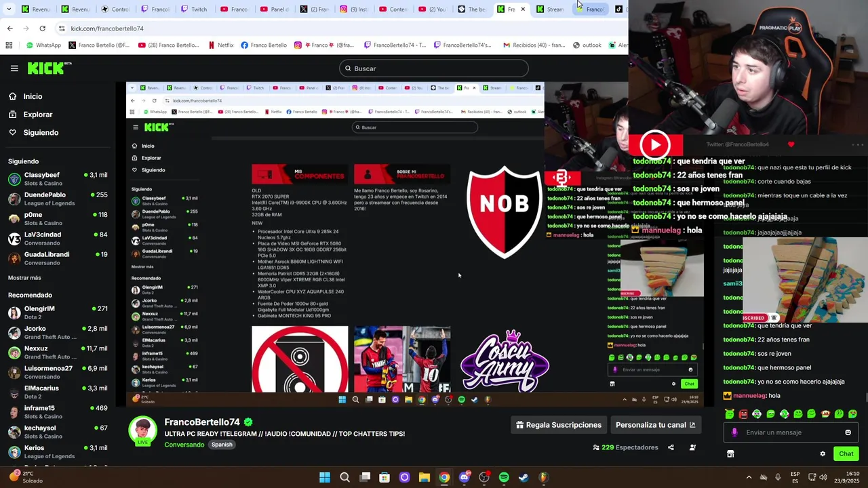
Task: Select the red angry emote in chat
Action: 743,413
